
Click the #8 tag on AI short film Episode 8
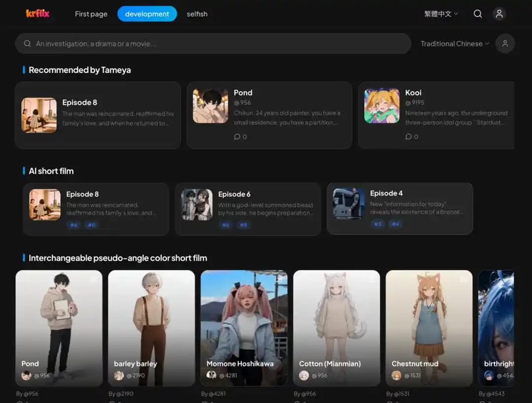click(x=92, y=225)
